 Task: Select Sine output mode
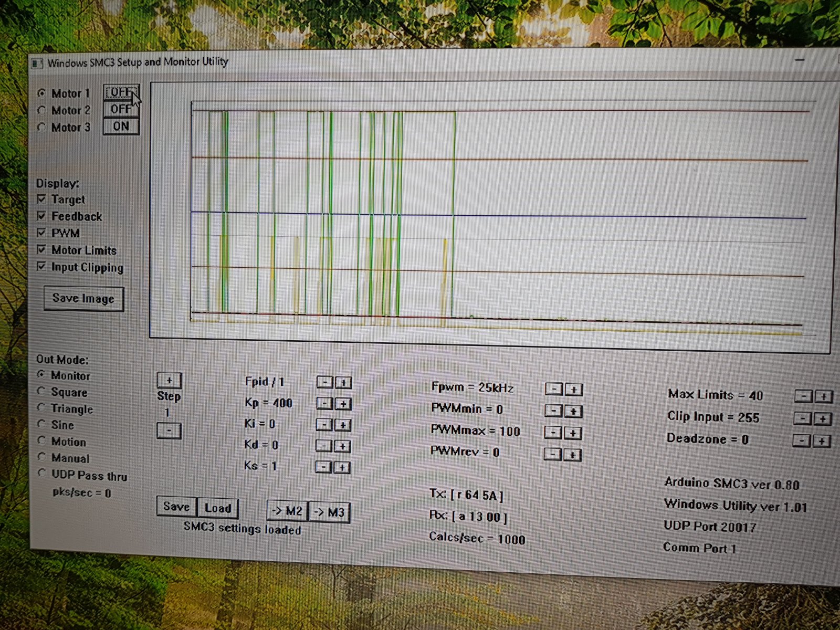click(41, 424)
